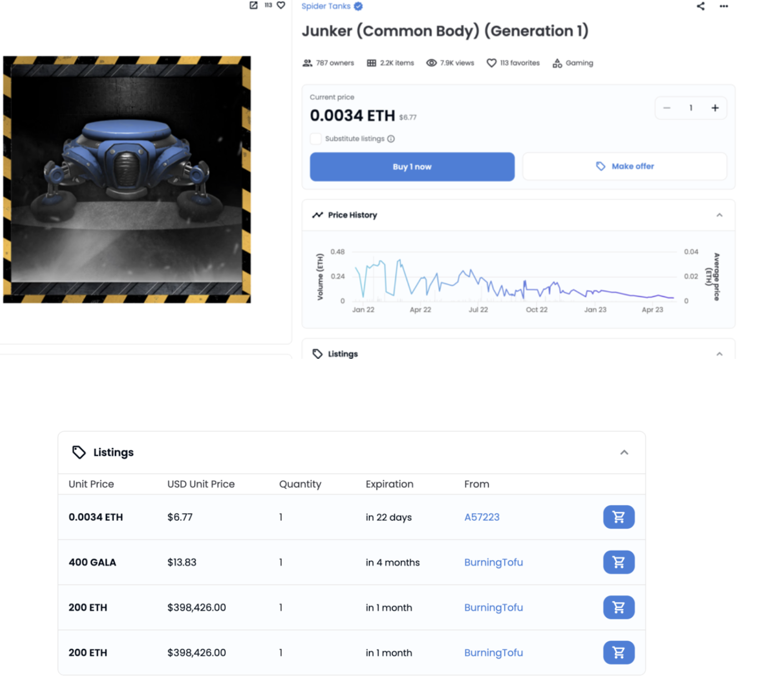Image resolution: width=761 pixels, height=700 pixels.
Task: Click the Make offer button
Action: pyautogui.click(x=625, y=166)
